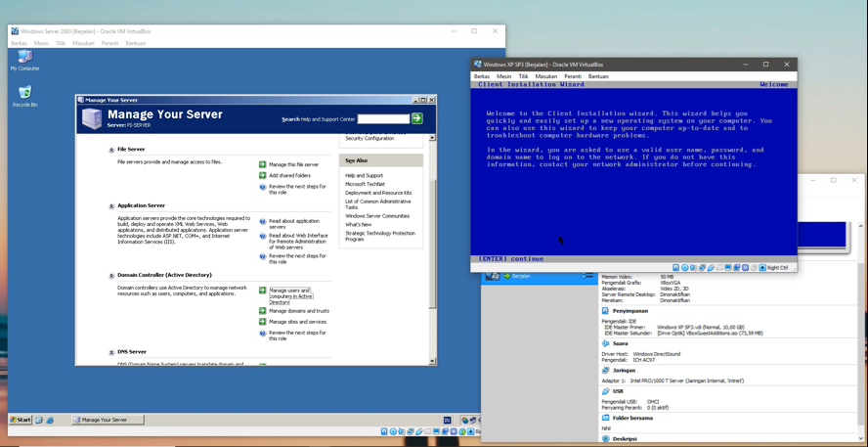Click 'Manage domains and trusts' link
The width and height of the screenshot is (868, 447).
[299, 311]
